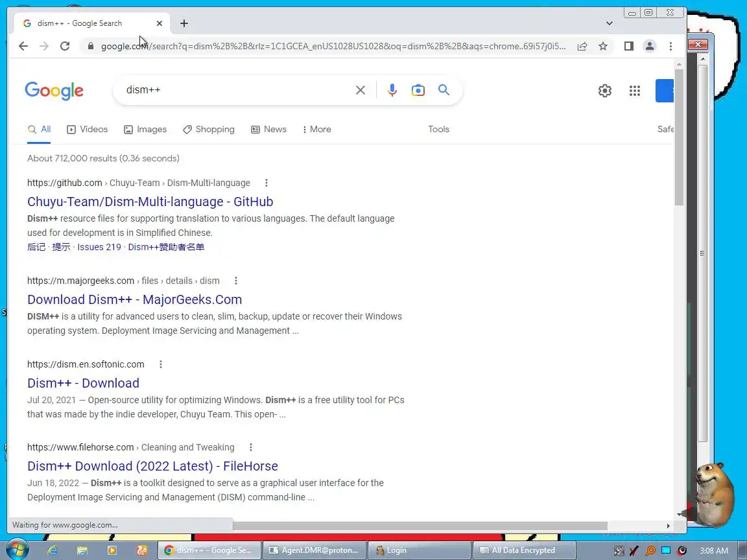Open the Windows Start menu

coord(17,550)
